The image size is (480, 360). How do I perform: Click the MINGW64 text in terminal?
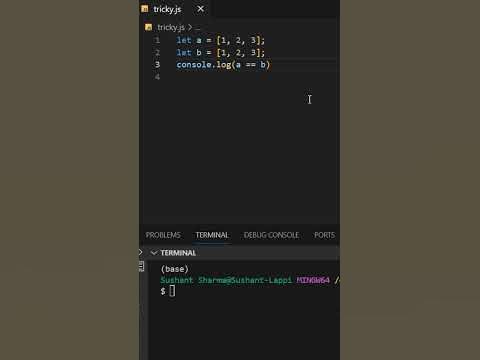(313, 280)
